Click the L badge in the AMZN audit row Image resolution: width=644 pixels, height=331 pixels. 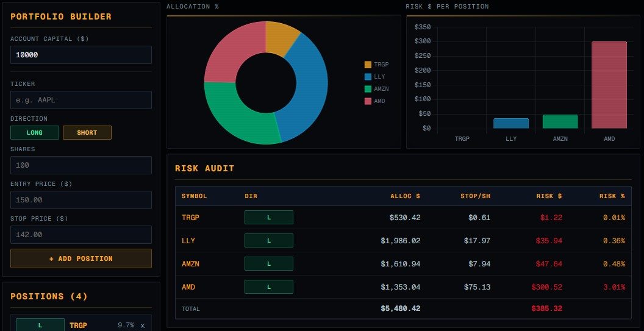point(268,264)
